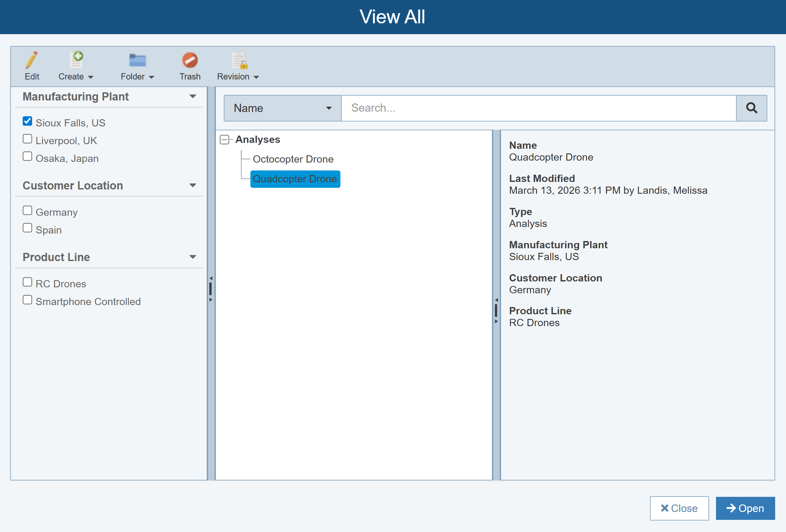
Task: Collapse the Manufacturing Plant filter section
Action: pyautogui.click(x=193, y=97)
